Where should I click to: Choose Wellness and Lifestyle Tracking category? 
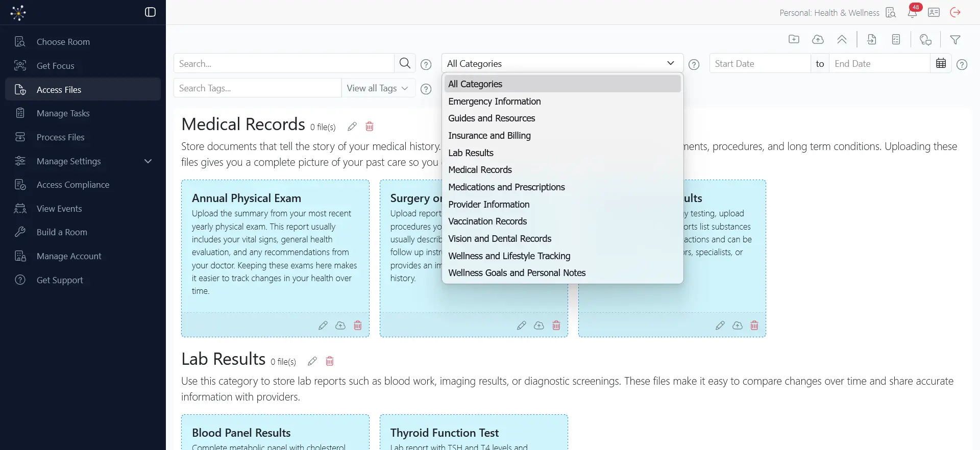pos(562,256)
